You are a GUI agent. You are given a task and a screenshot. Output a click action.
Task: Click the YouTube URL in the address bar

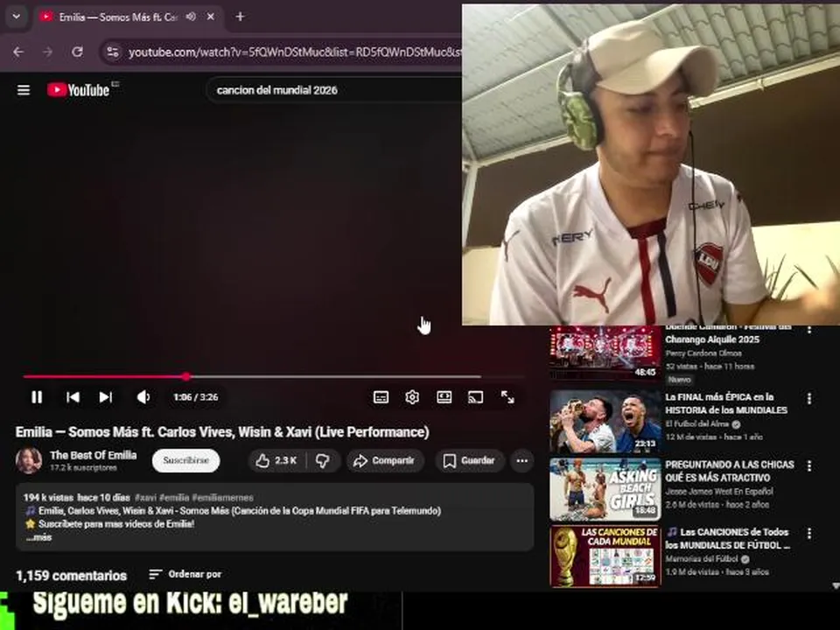(x=295, y=52)
